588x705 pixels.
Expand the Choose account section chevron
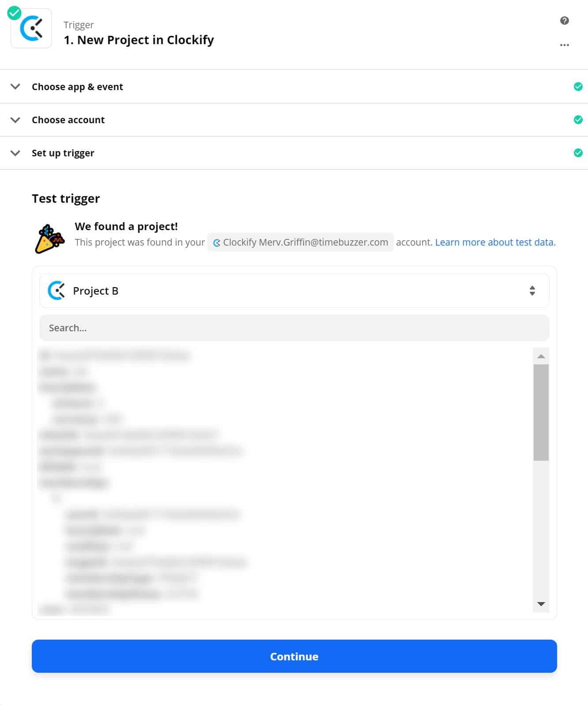click(x=15, y=120)
